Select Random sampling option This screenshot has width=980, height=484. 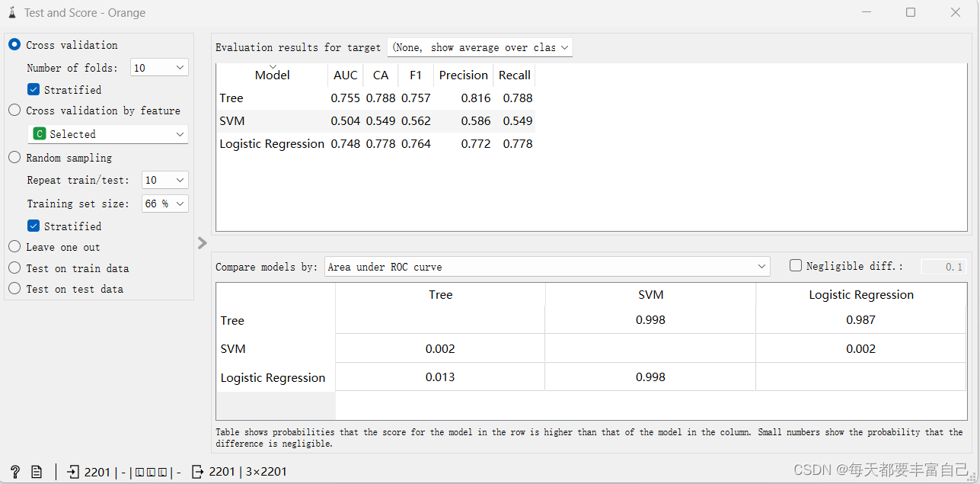click(x=14, y=158)
